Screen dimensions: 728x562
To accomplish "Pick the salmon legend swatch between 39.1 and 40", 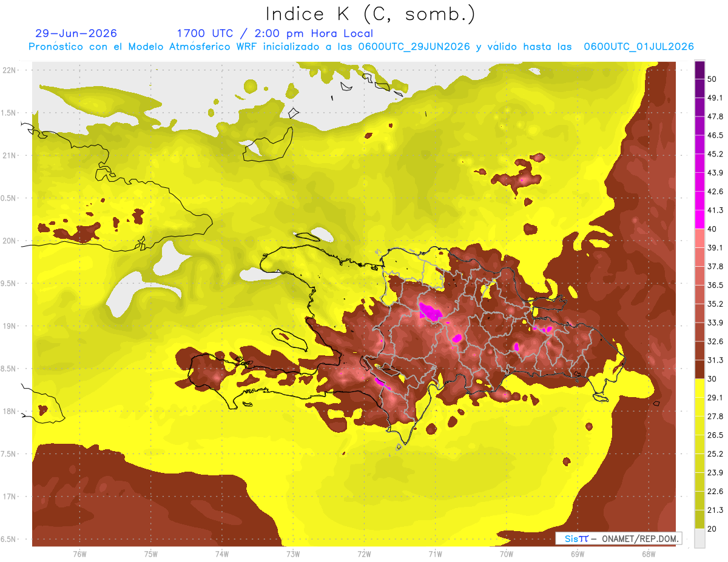I will point(699,238).
